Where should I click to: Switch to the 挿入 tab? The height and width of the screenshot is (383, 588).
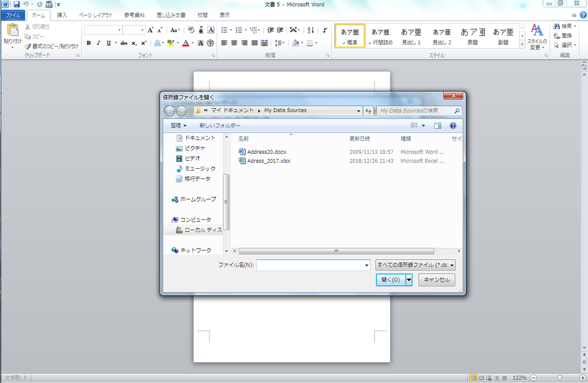[62, 16]
